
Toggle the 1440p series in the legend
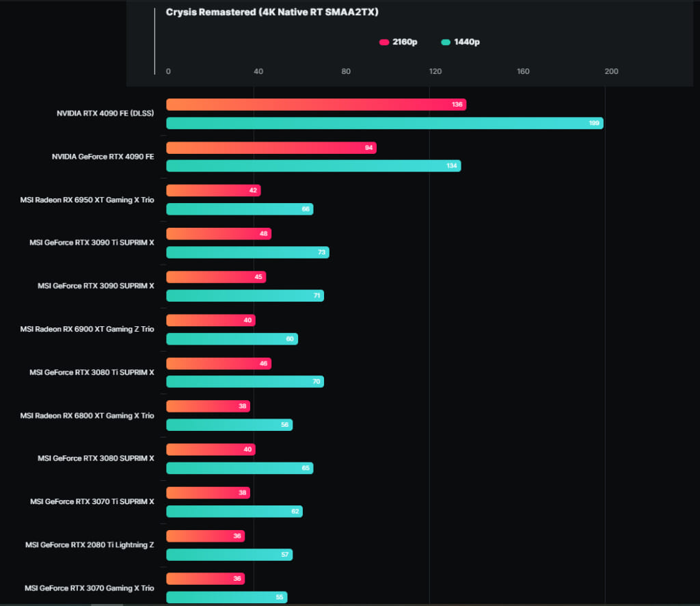point(460,42)
